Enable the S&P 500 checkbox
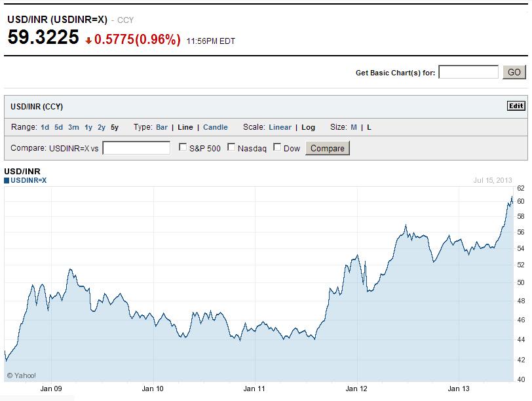This screenshot has height=401, width=532. [183, 147]
